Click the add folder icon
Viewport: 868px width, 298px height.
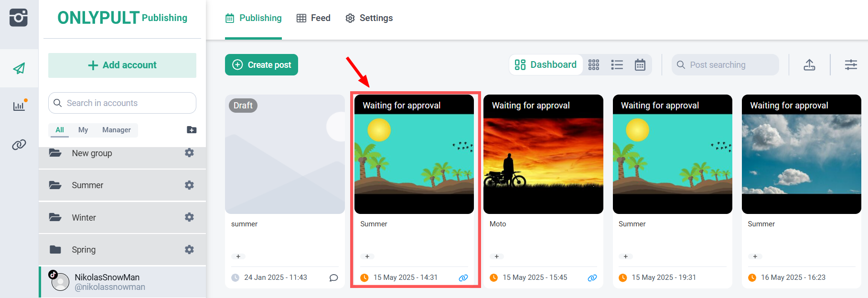(192, 130)
